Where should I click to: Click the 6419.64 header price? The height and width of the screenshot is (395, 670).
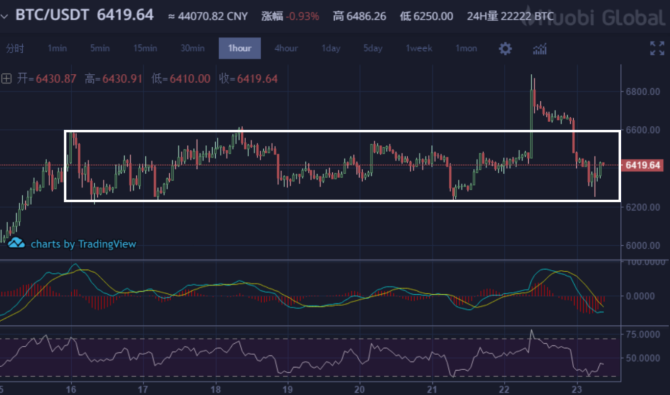(x=125, y=15)
